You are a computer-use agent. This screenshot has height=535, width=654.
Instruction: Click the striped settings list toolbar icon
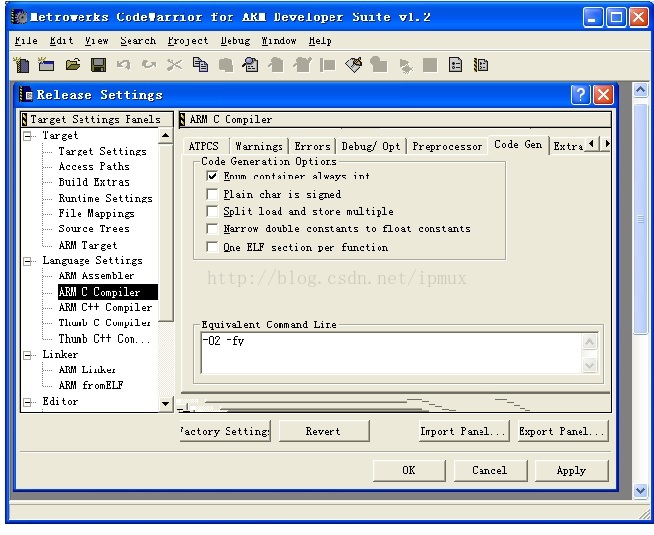481,65
